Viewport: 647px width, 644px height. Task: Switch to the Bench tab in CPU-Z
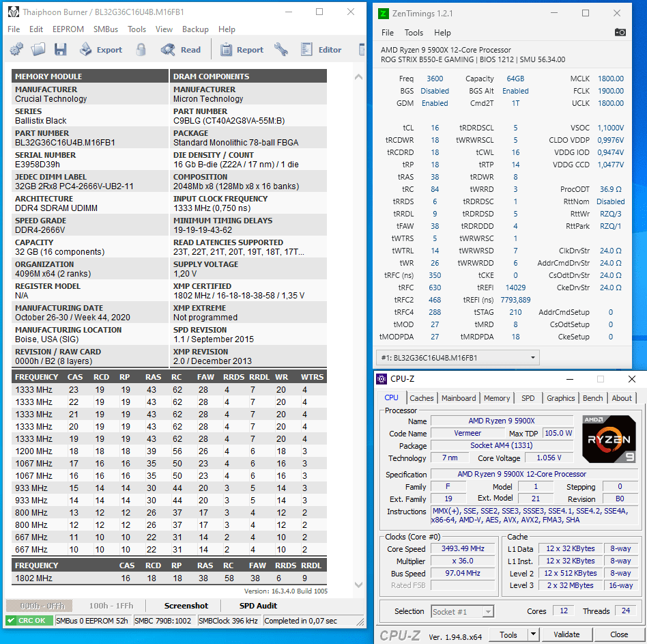[x=592, y=398]
